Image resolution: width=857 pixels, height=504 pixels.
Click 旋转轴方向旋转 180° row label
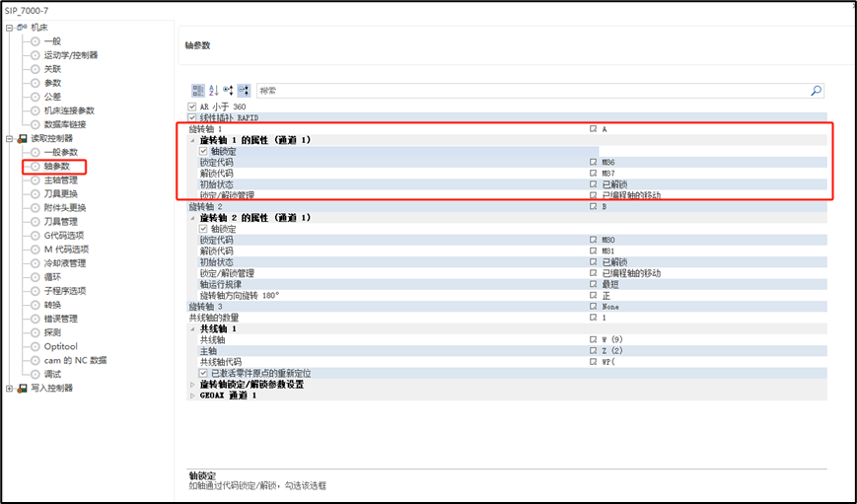click(x=240, y=295)
